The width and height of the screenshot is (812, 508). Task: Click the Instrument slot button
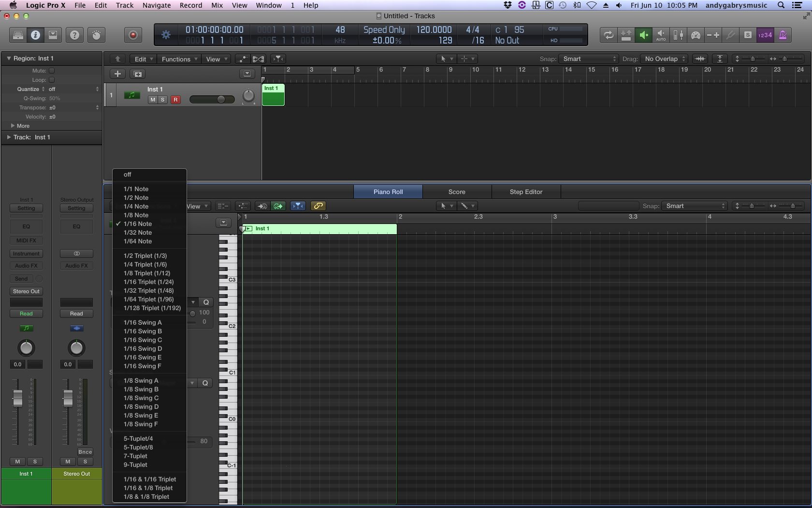(x=26, y=254)
